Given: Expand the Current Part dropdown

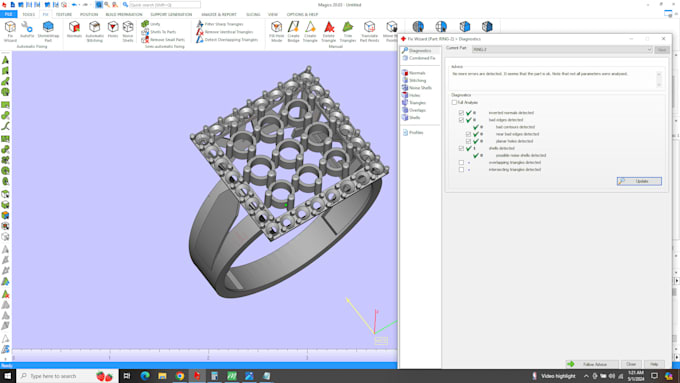Looking at the screenshot, I should click(562, 49).
